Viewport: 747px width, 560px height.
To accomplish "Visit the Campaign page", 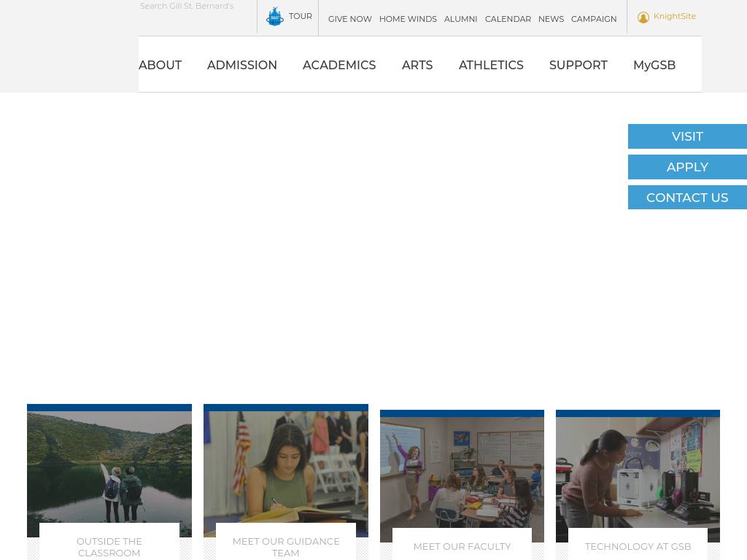I will coord(593,19).
